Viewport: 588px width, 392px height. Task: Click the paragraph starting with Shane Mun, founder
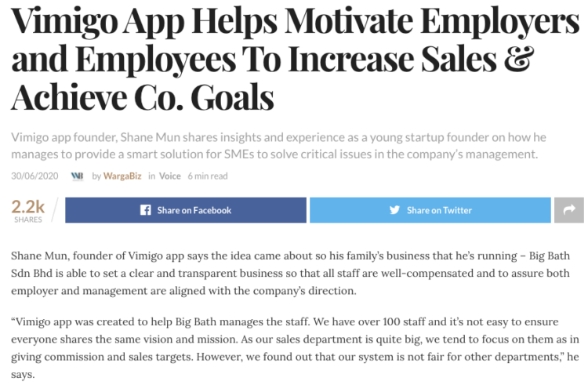coord(290,273)
